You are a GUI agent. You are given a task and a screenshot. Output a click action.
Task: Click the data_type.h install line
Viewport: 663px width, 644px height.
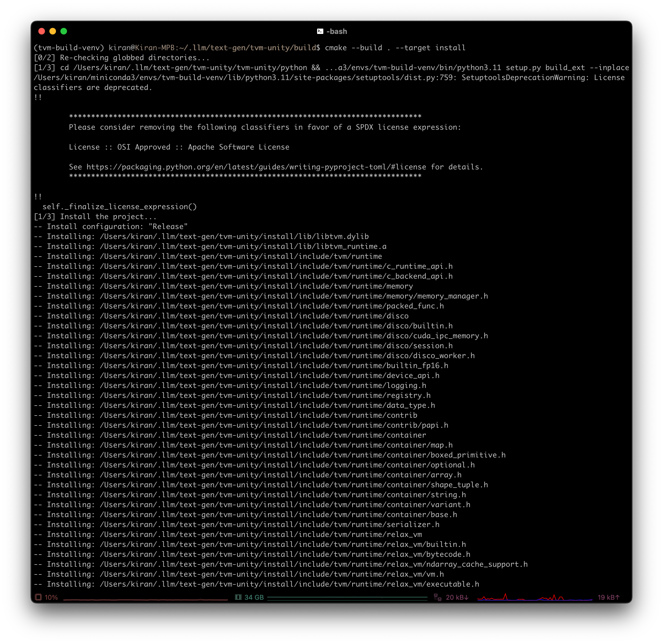pyautogui.click(x=234, y=405)
